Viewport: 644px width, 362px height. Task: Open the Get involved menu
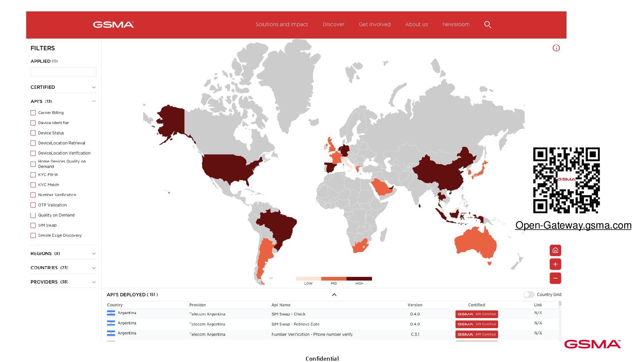pos(375,24)
